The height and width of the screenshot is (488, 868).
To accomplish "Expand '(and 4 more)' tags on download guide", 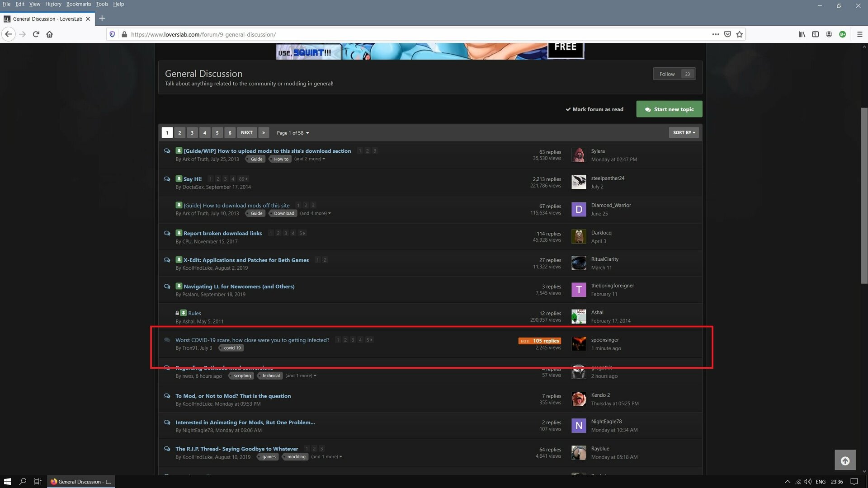I will pyautogui.click(x=316, y=213).
